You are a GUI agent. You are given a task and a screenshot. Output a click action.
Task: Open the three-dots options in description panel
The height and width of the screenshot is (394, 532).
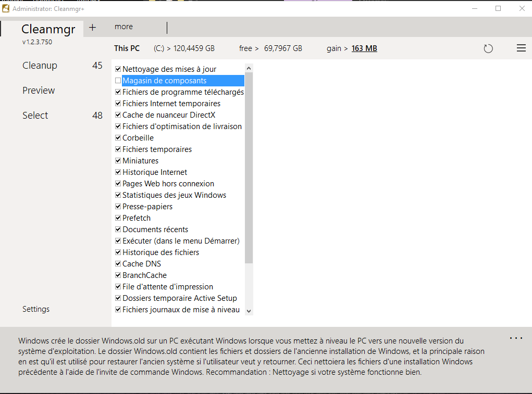516,338
